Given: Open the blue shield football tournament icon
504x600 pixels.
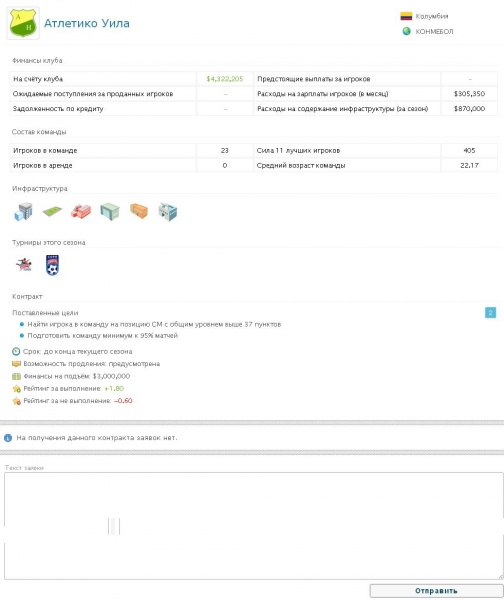Looking at the screenshot, I should (52, 265).
